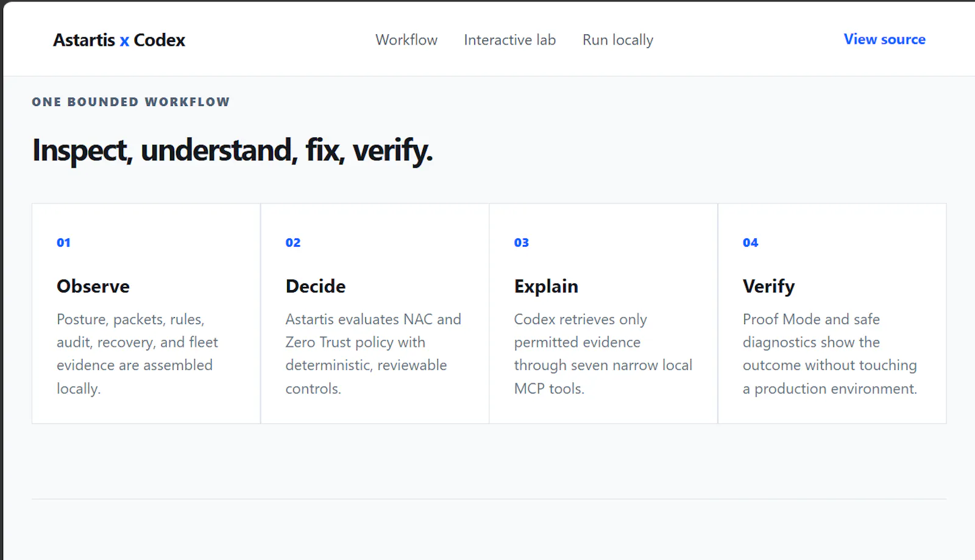
Task: Select the 01 step number
Action: click(x=63, y=243)
